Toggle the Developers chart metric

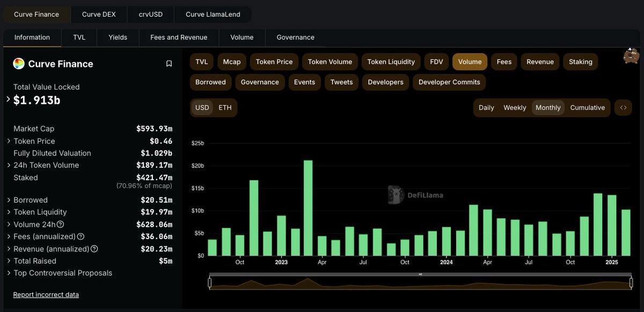point(385,82)
